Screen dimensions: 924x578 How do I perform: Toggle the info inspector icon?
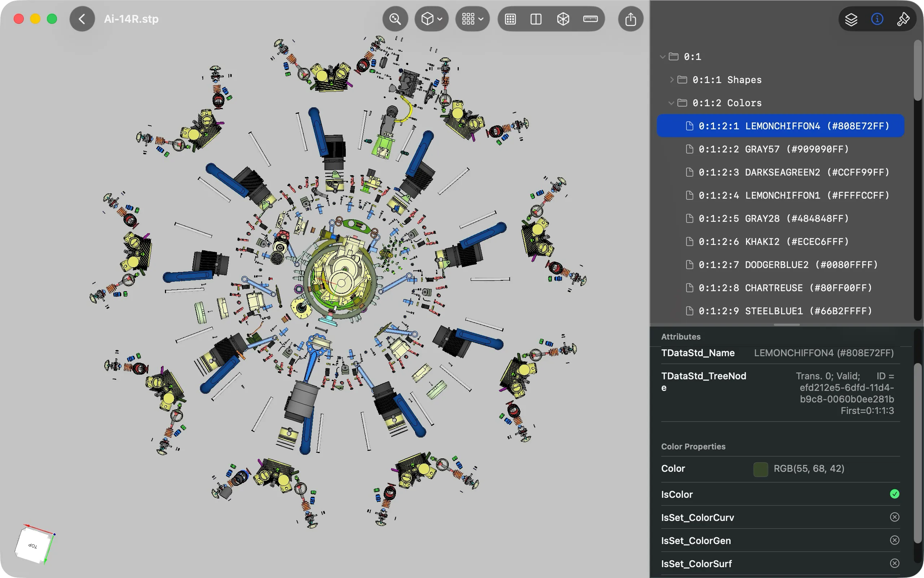[x=877, y=19]
